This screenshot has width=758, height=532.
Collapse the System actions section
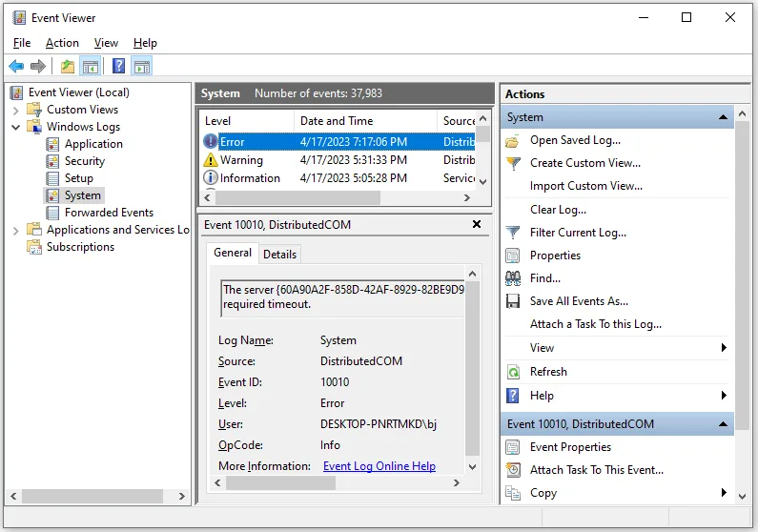coord(723,117)
